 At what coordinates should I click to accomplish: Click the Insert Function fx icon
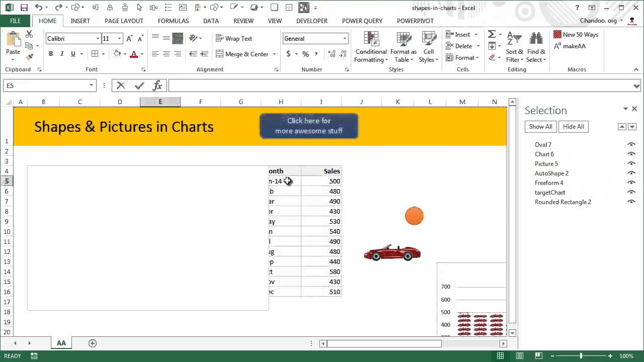[157, 85]
